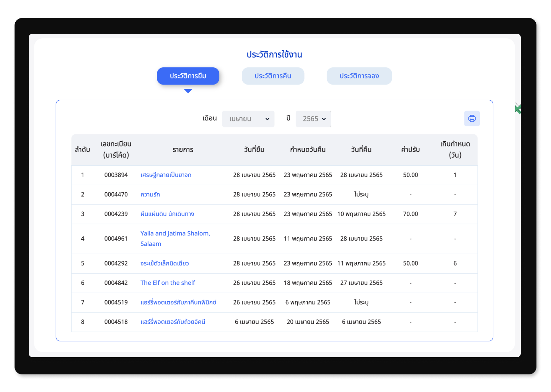Click fine 50.00 in row 1
This screenshot has height=392, width=551.
coord(411,175)
